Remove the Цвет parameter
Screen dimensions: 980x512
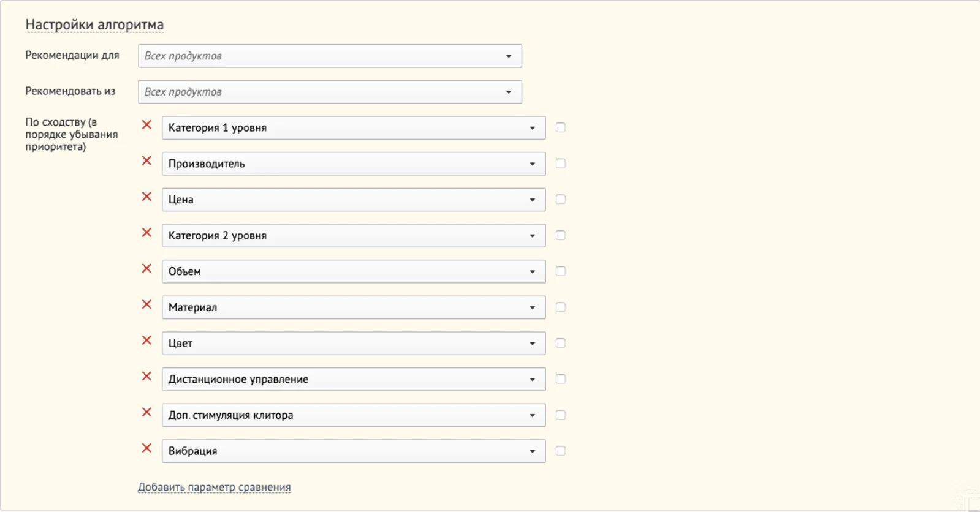(x=146, y=341)
